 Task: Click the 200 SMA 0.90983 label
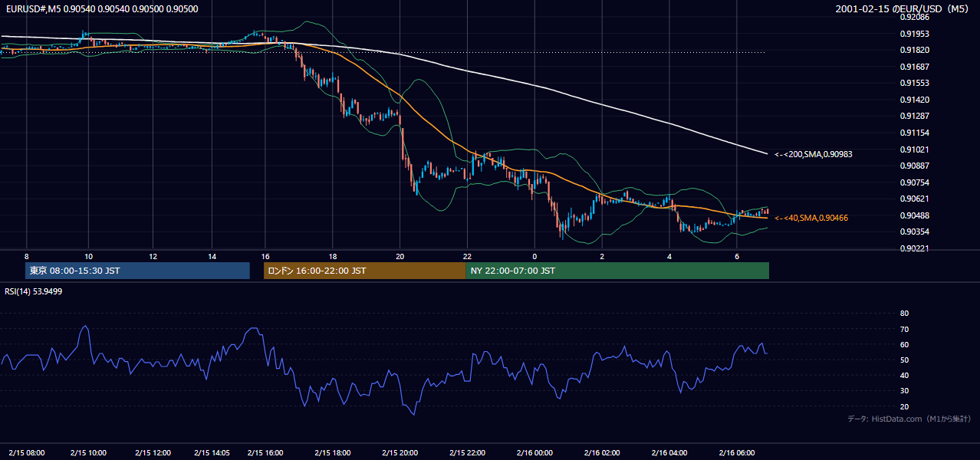814,154
